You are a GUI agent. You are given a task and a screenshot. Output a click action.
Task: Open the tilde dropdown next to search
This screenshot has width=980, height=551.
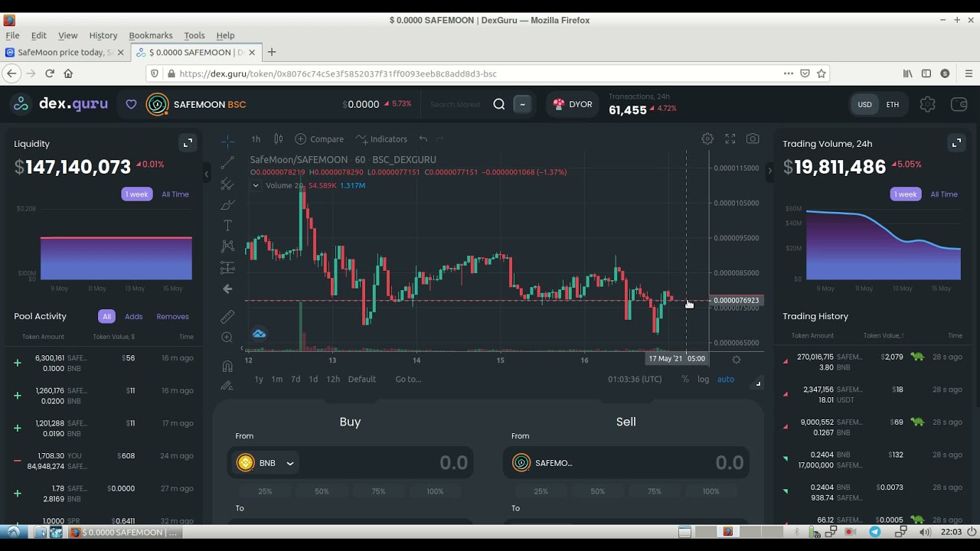522,105
